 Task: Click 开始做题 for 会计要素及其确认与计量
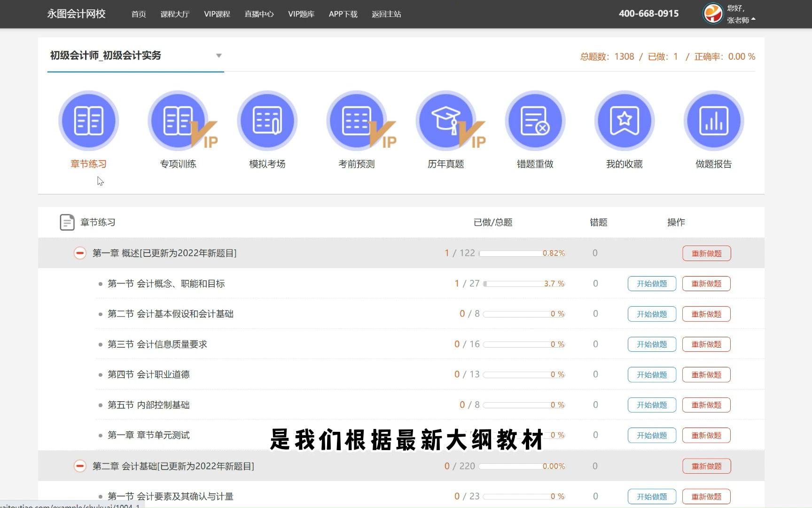(x=652, y=496)
